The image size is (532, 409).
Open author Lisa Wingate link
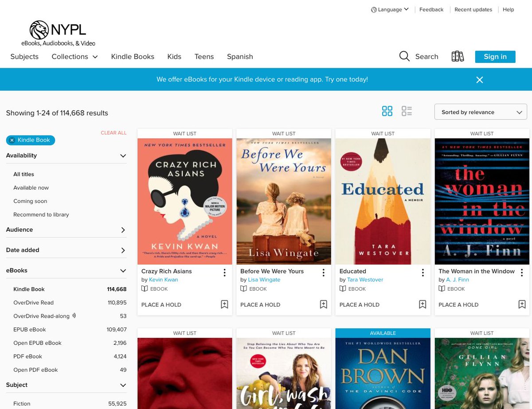(x=264, y=280)
